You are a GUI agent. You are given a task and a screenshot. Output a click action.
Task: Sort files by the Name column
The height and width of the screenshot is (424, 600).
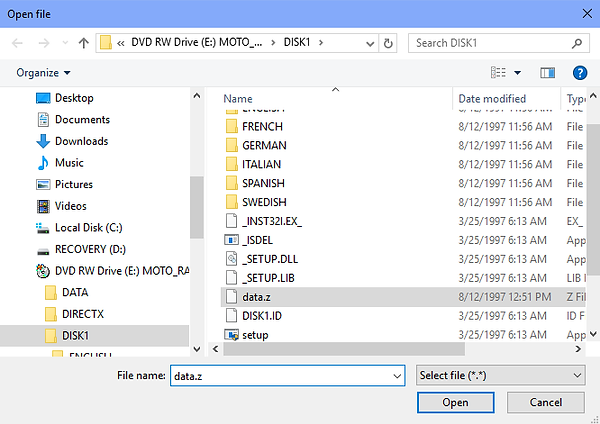[x=238, y=99]
